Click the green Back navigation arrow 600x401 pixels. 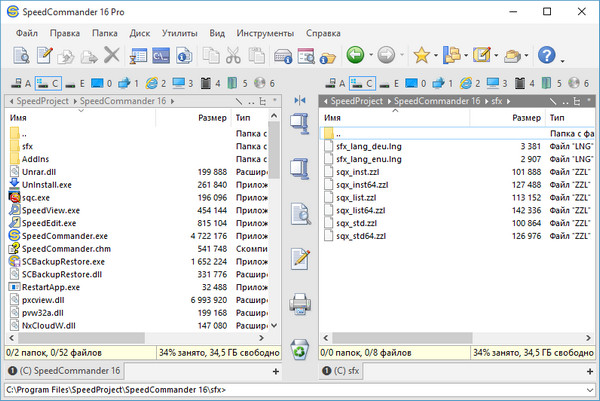tap(354, 55)
